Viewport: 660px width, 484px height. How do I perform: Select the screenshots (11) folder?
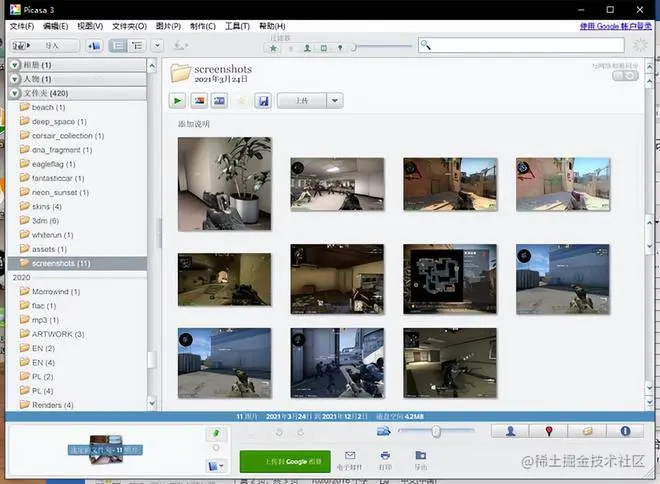tap(77, 263)
